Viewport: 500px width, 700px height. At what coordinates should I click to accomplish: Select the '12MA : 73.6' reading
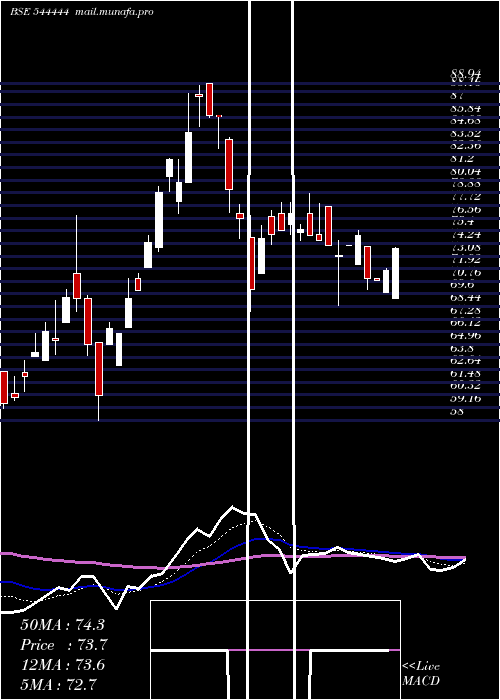point(63,665)
